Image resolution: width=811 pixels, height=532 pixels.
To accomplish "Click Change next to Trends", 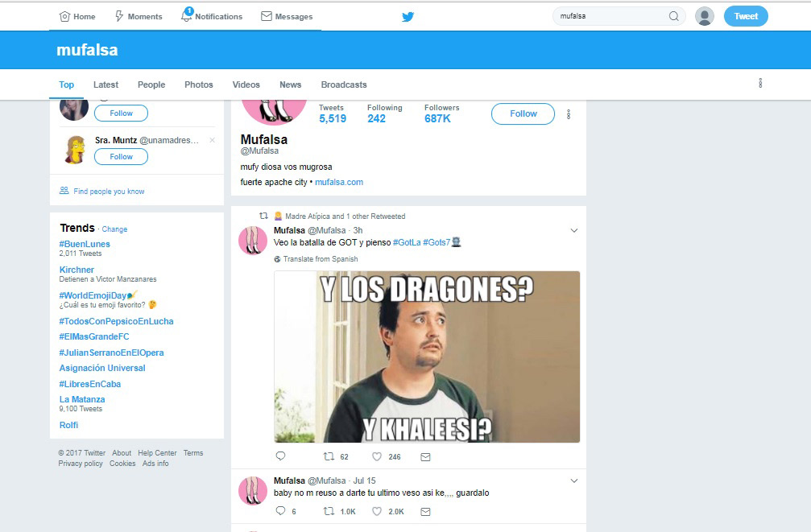I will (x=114, y=229).
